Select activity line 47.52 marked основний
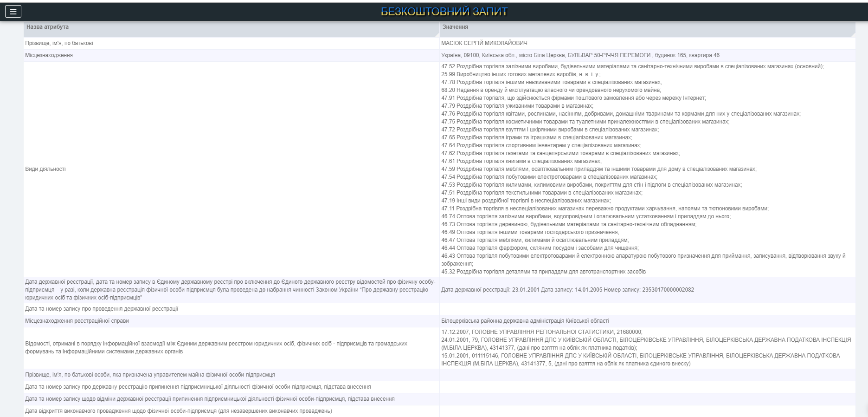The image size is (868, 417). click(x=632, y=66)
